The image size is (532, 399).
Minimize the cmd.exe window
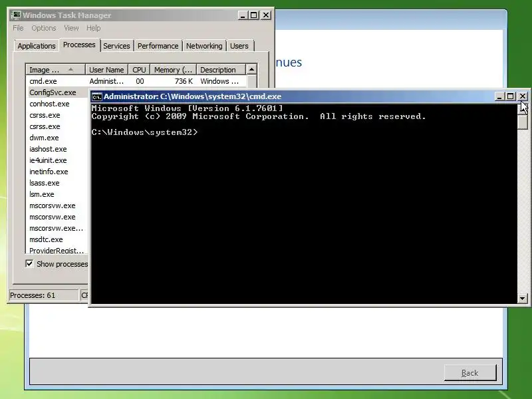499,96
